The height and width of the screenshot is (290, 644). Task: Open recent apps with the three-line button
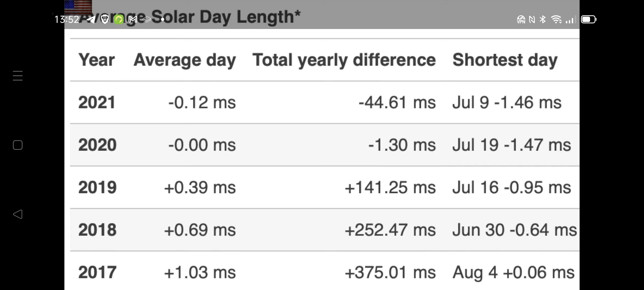click(x=18, y=76)
